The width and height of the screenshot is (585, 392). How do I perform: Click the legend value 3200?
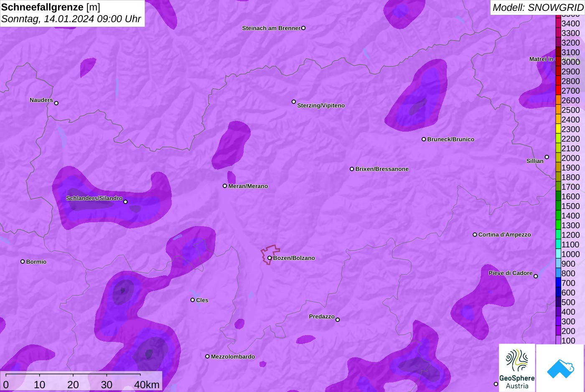pos(570,43)
